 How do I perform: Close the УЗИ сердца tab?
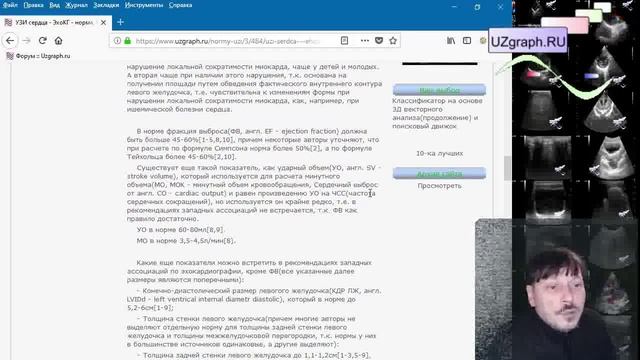[x=103, y=22]
